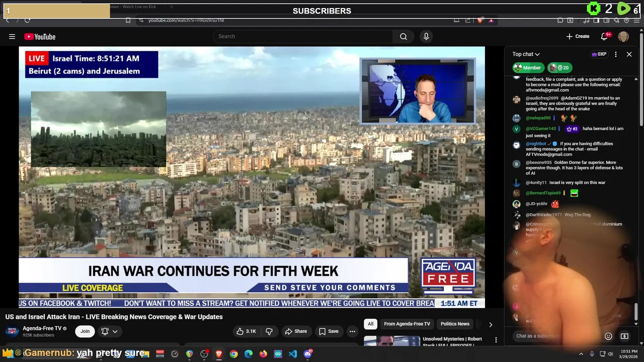Select the Member chip in chat
Image resolution: width=644 pixels, height=362 pixels.
click(528, 67)
